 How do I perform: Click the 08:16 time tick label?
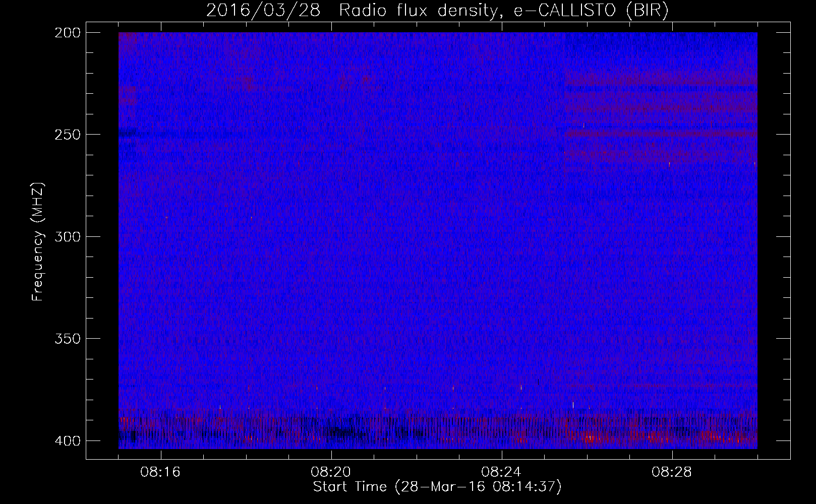tap(160, 472)
